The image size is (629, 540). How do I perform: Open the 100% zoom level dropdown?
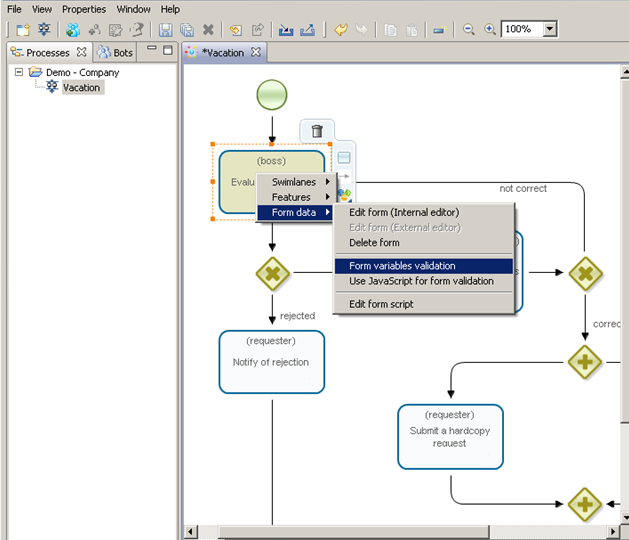(x=550, y=30)
